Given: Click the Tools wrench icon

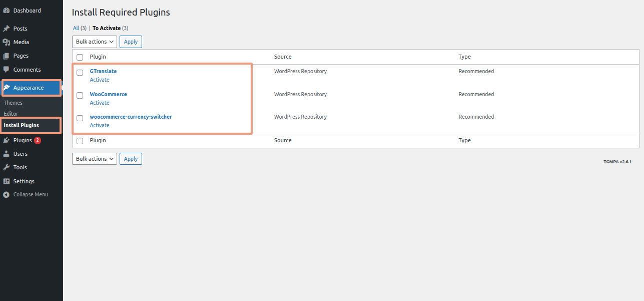Looking at the screenshot, I should coord(7,167).
